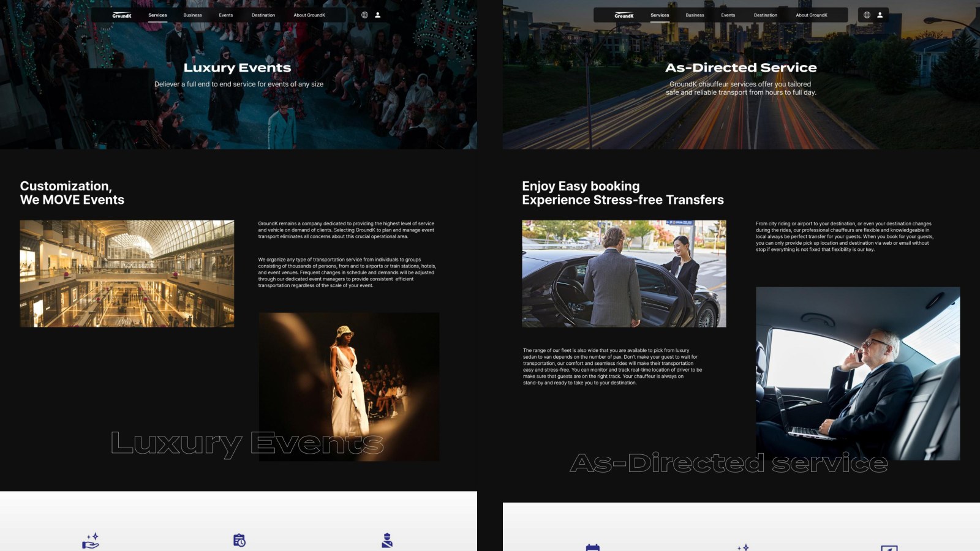The width and height of the screenshot is (980, 551).
Task: Click the chauffeur person icon
Action: (387, 541)
